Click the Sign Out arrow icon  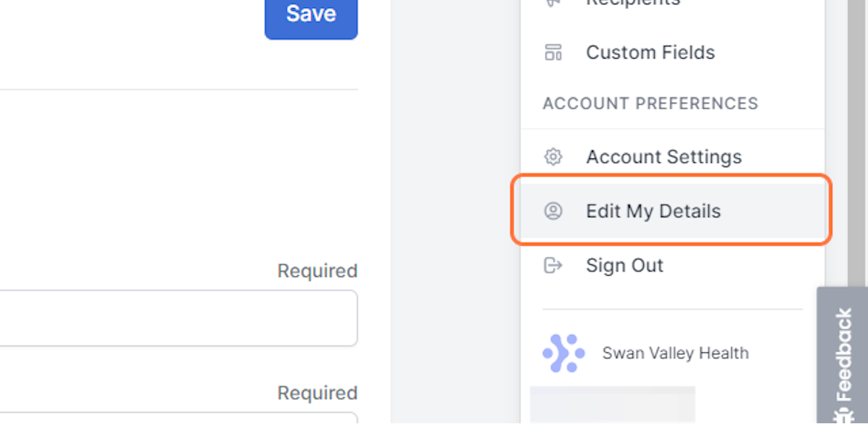553,266
